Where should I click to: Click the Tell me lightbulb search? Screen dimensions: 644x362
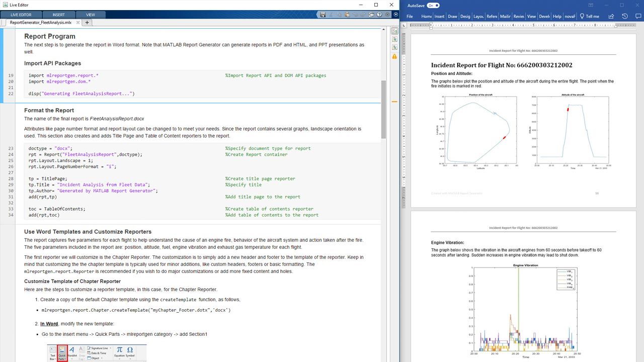pos(590,16)
